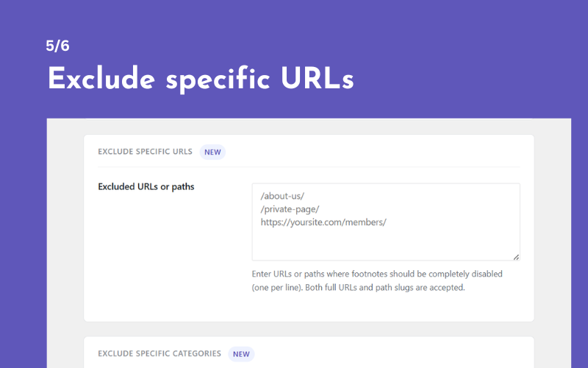Viewport: 588px width, 368px height.
Task: Place cursor on the /about-us/ line
Action: pyautogui.click(x=282, y=196)
